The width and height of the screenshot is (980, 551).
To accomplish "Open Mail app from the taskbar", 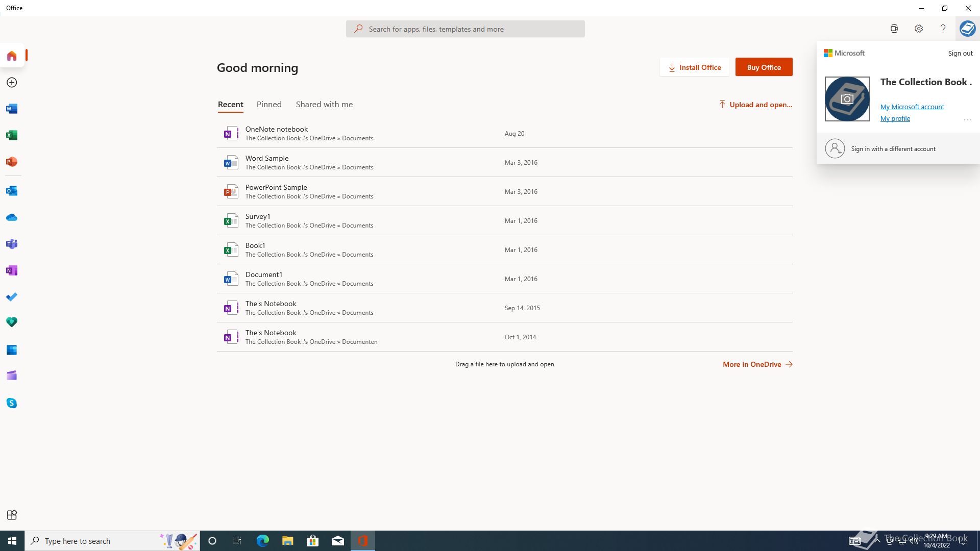I will pyautogui.click(x=337, y=541).
